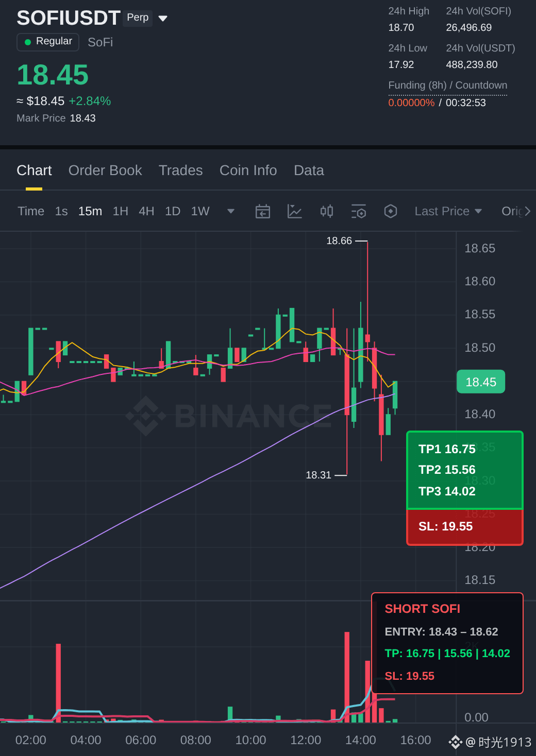Tap the 18.31 low price marker
The width and height of the screenshot is (536, 756).
pos(319,475)
